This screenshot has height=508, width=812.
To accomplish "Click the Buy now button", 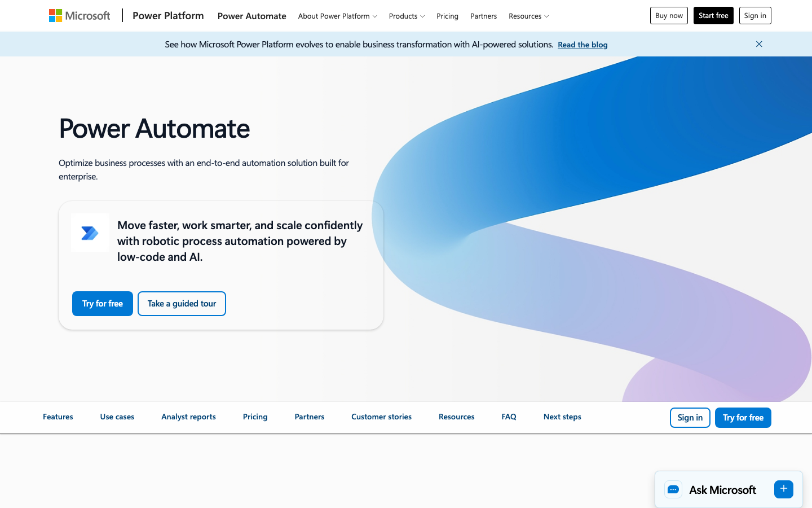I will [669, 16].
